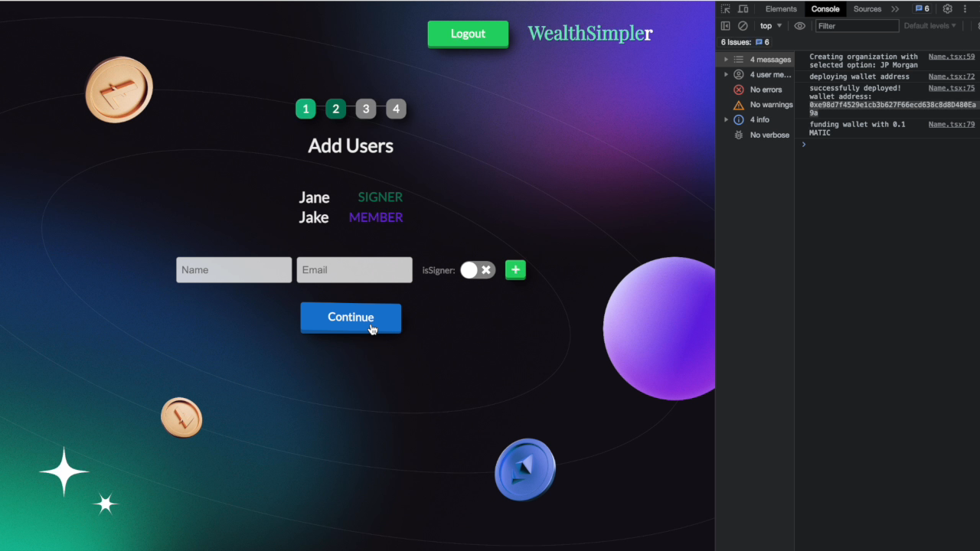Click Jane's SIGNER role label
Screen dimensions: 980x551
pos(381,197)
